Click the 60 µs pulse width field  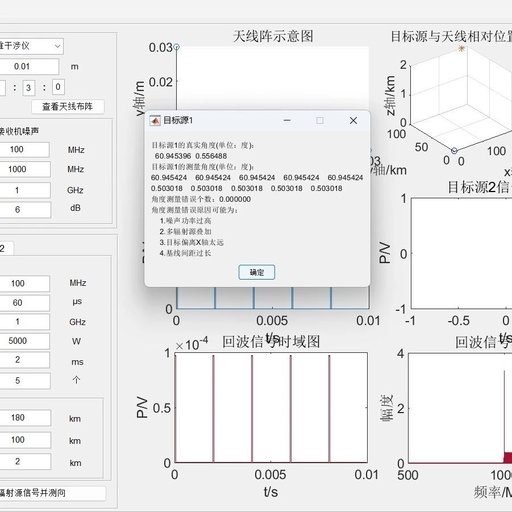coord(24,303)
